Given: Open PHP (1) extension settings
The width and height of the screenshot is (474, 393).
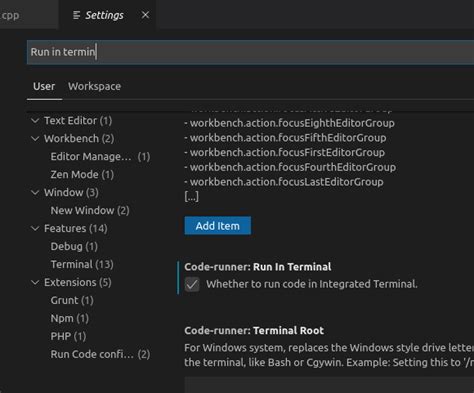Looking at the screenshot, I should (x=68, y=337).
